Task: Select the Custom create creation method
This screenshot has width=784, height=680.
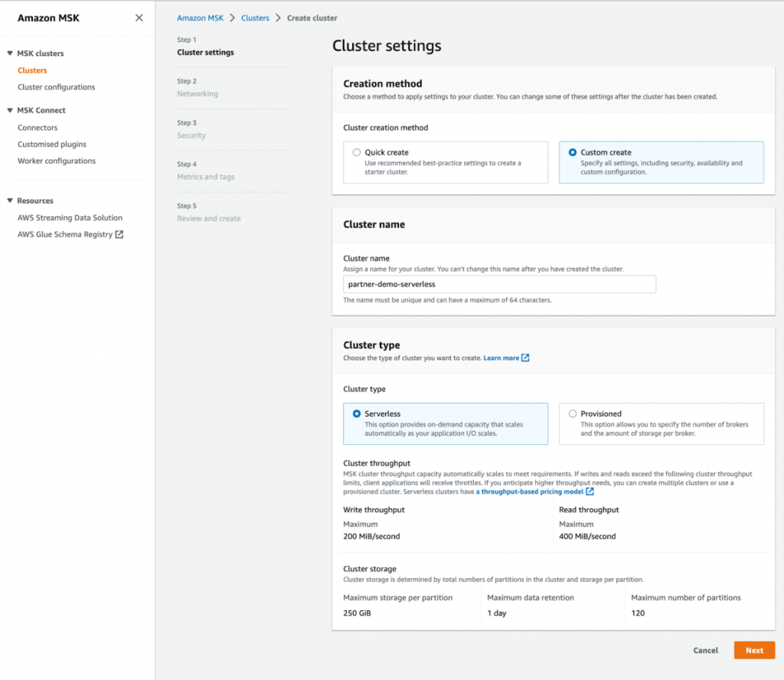Action: tap(573, 151)
